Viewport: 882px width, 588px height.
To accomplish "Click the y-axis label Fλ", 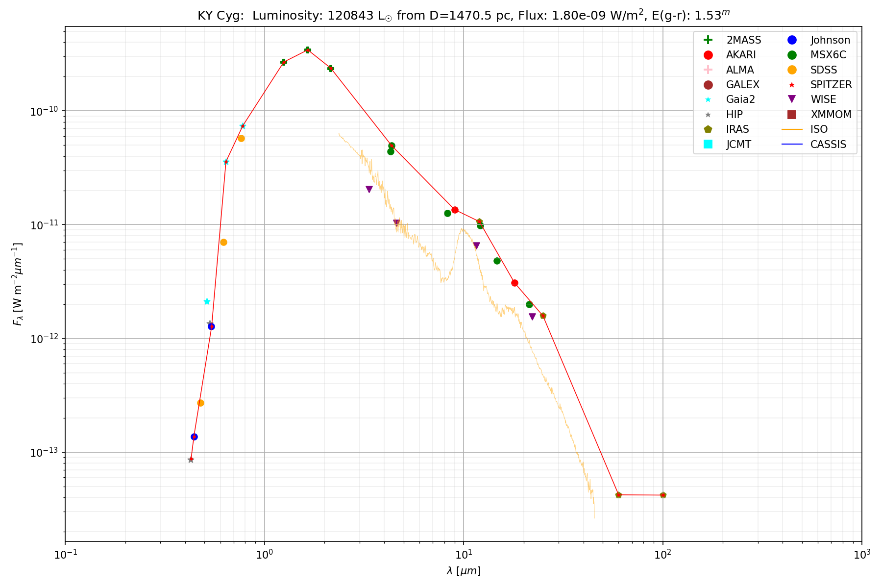I will (18, 284).
